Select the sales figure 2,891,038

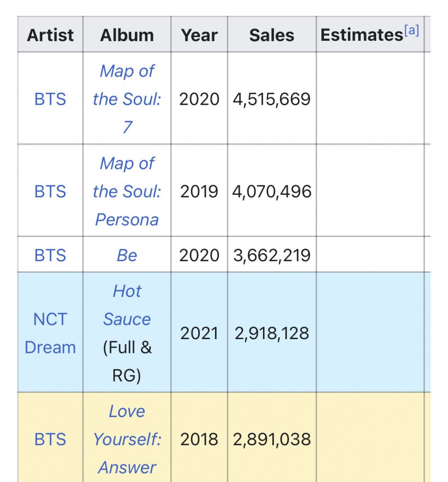click(272, 439)
